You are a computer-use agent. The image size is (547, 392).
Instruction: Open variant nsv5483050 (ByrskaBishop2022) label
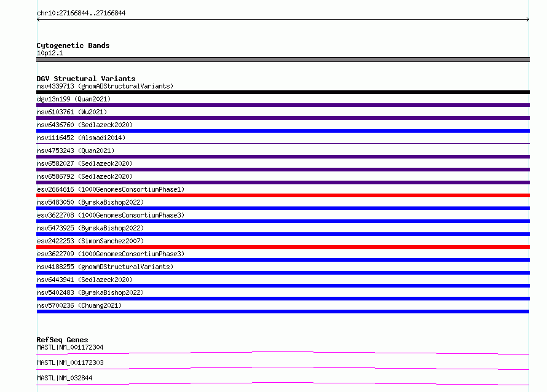pyautogui.click(x=90, y=202)
